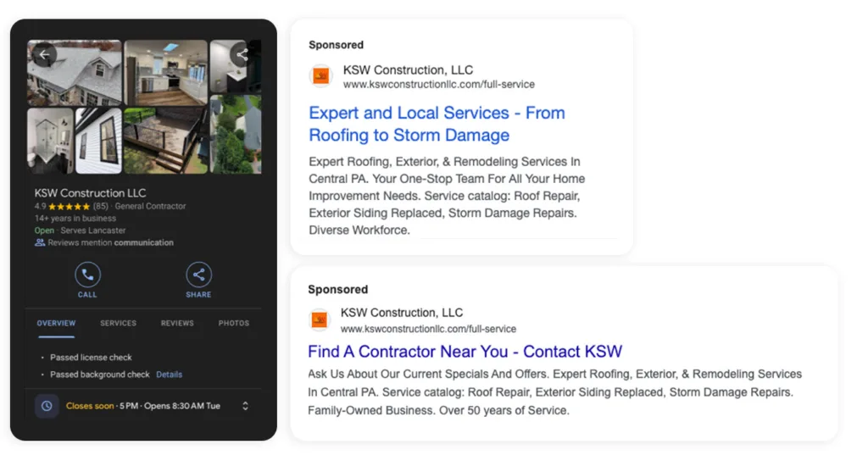Screen dimensions: 868x461
Task: Go back with the arrow icon over photos
Action: coord(44,54)
